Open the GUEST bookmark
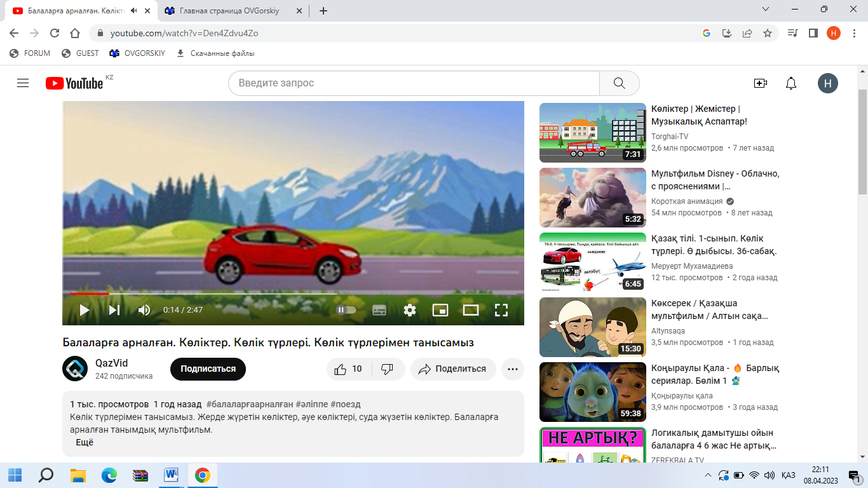 (x=80, y=53)
